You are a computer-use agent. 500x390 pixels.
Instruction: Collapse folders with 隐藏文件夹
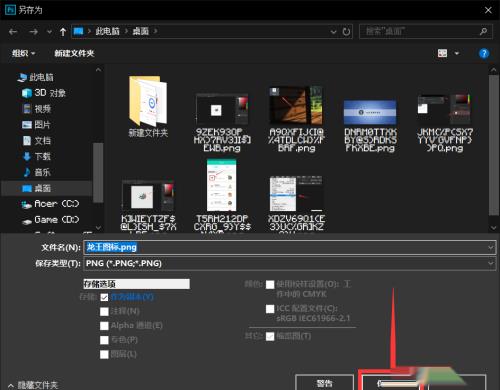pos(33,385)
